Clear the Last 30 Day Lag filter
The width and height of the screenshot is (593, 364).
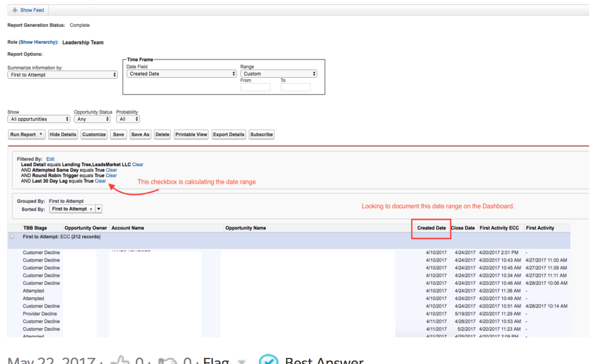click(100, 181)
